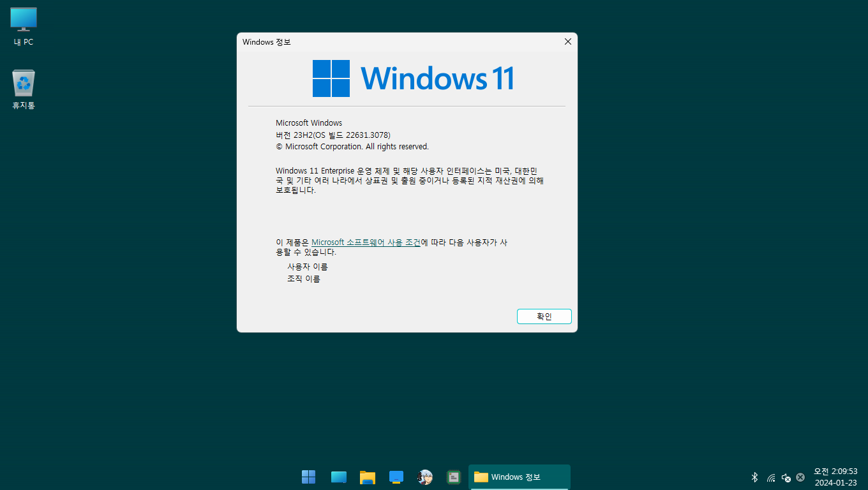Close the Windows 정보 dialog
Screen dimensions: 868x490
(x=567, y=41)
